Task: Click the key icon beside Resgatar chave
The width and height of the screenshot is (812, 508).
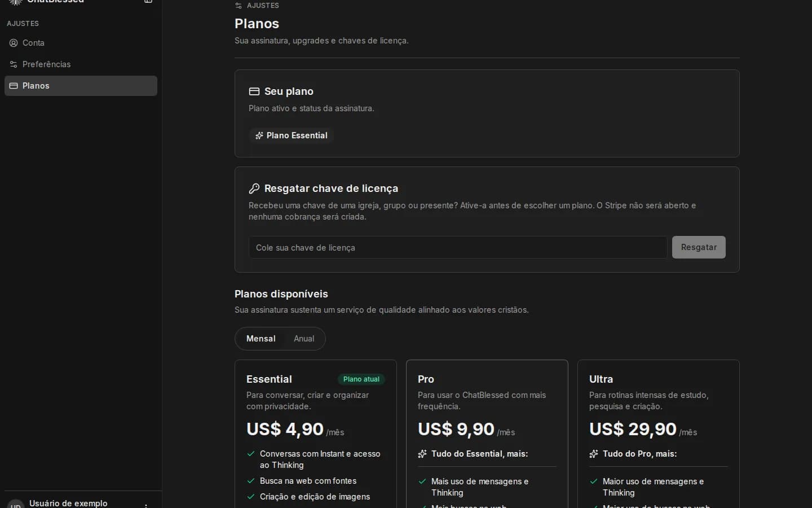Action: [x=254, y=189]
